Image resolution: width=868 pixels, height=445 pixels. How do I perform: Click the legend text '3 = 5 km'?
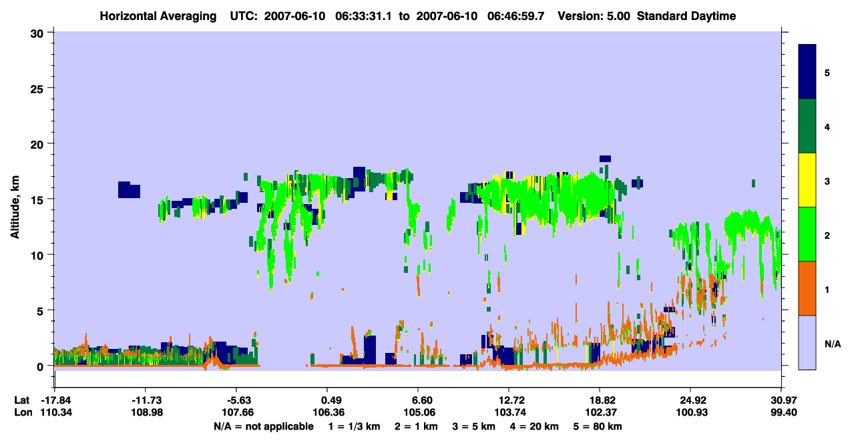[475, 426]
